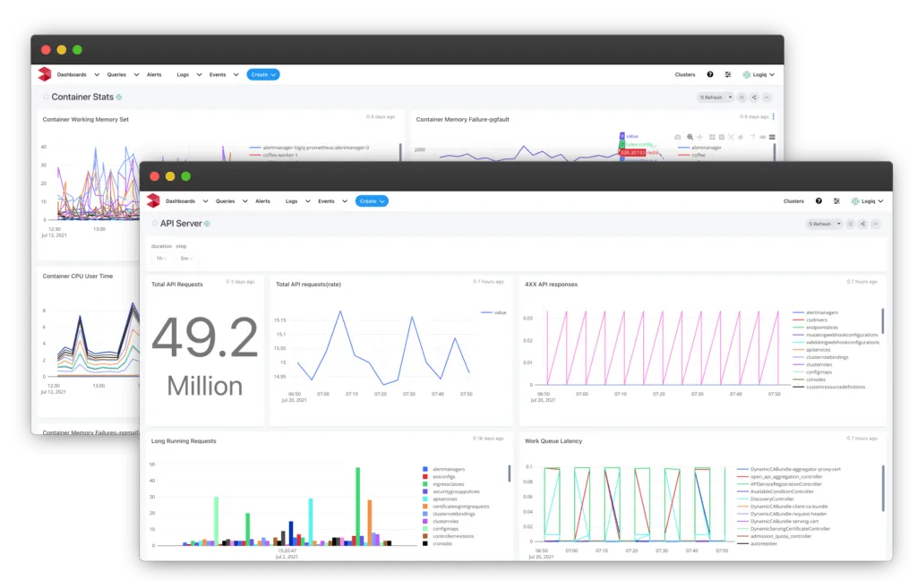This screenshot has height=588, width=917.
Task: Hide the alertmanager series in the pgfault legend
Action: point(707,148)
